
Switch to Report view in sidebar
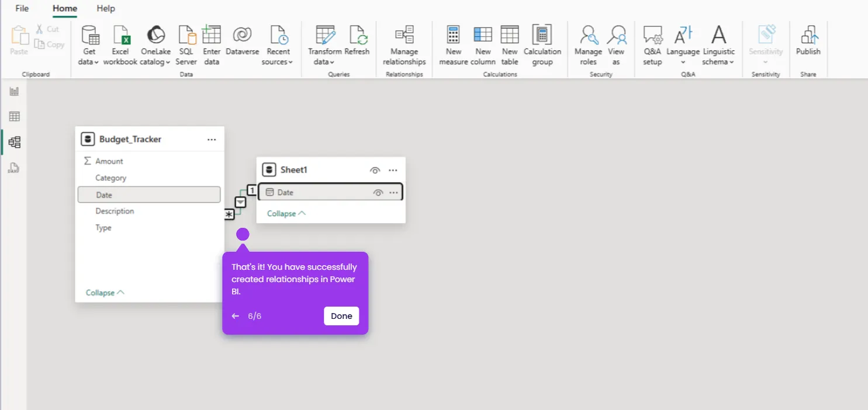(x=15, y=91)
